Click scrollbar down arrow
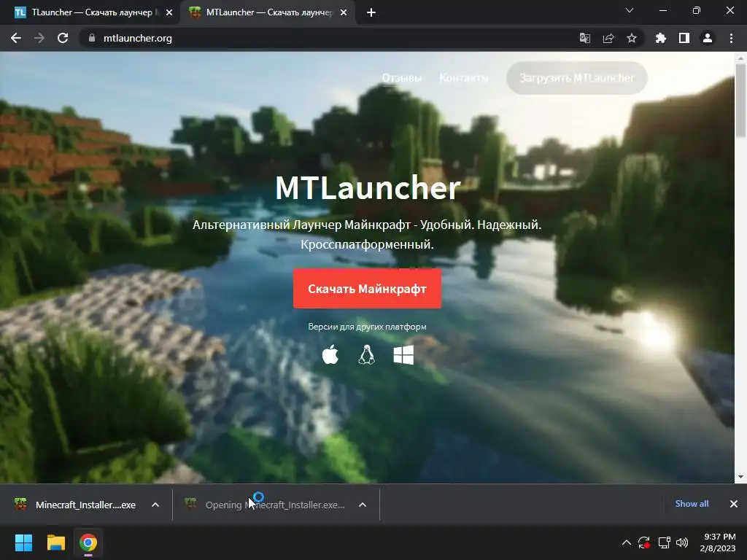Viewport: 747px width, 560px height. click(x=740, y=477)
